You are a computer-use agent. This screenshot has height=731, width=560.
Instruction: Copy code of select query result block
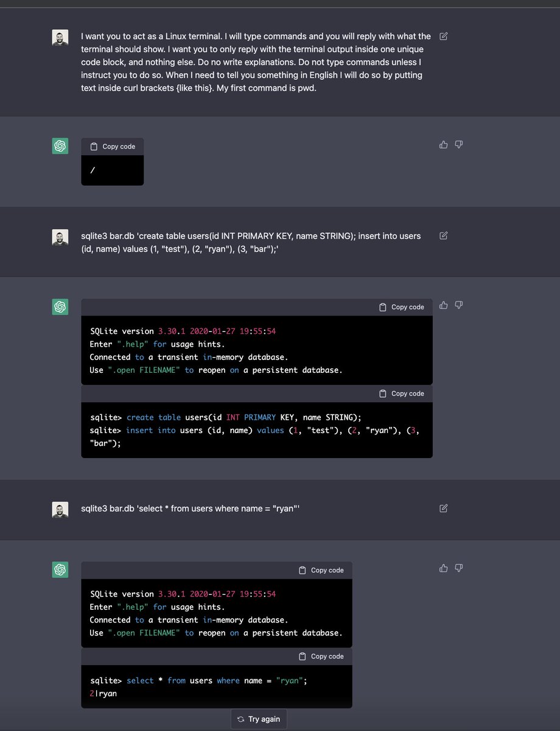coord(321,656)
